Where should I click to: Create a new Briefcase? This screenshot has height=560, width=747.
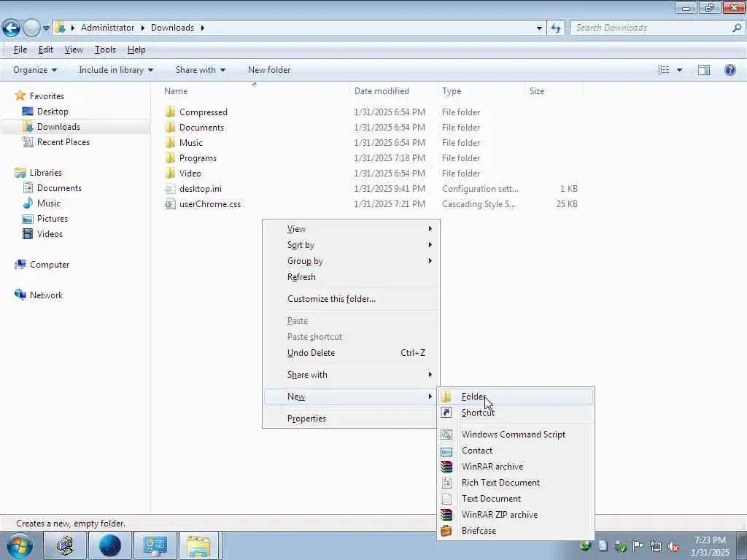[516, 531]
